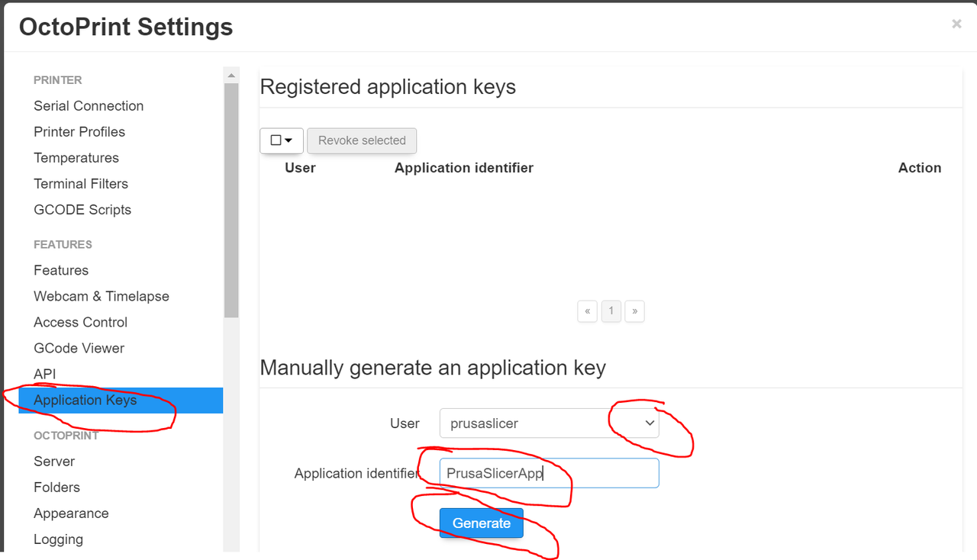This screenshot has width=977, height=560.
Task: Open Folders settings
Action: point(56,488)
